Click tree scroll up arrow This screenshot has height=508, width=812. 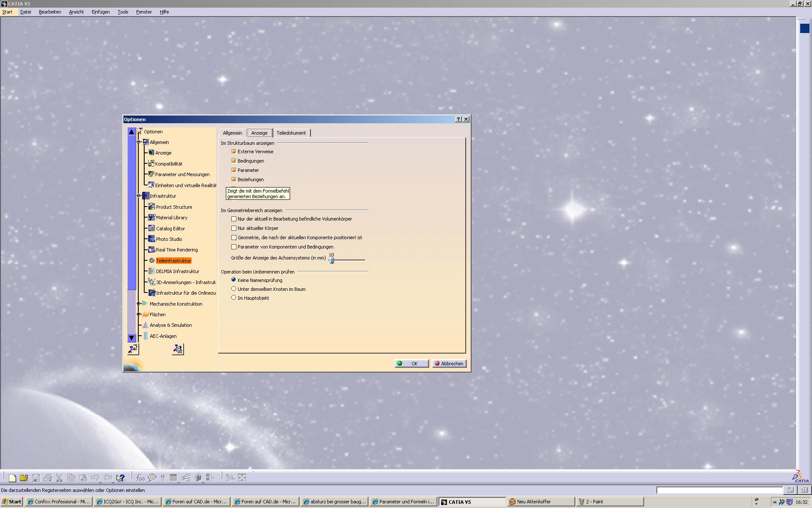tap(132, 132)
